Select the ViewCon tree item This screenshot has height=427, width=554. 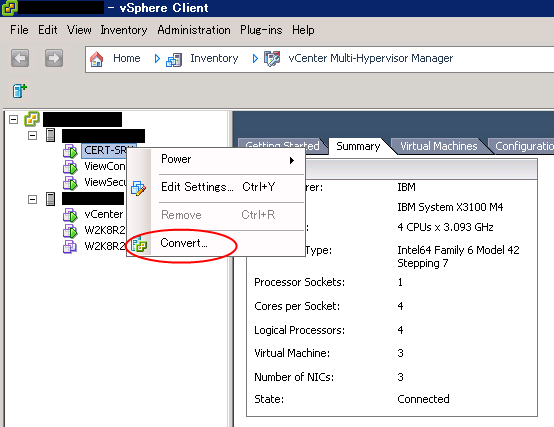(x=105, y=166)
